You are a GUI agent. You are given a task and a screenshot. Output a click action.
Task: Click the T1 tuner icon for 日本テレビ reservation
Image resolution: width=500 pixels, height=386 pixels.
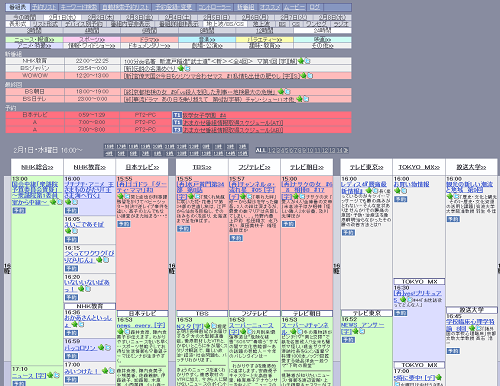[177, 115]
